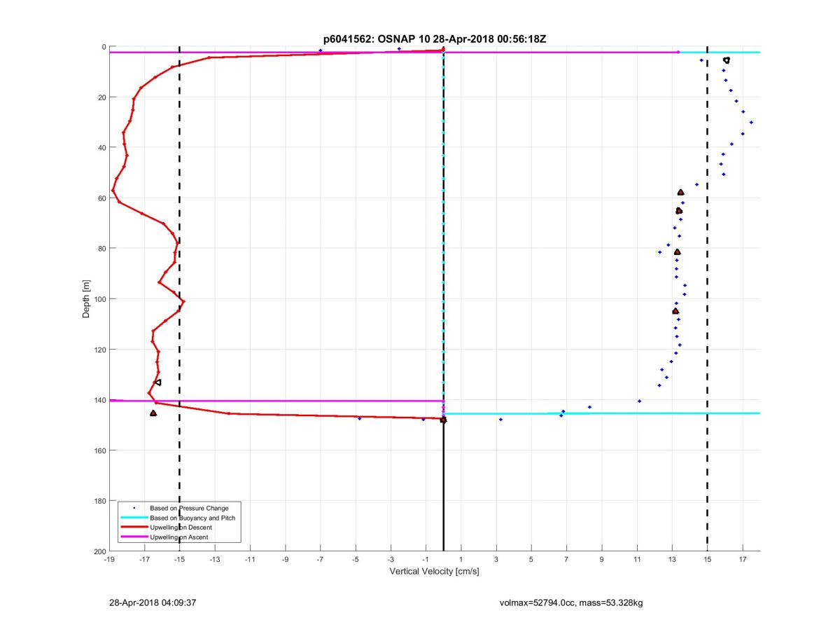
Task: Click the red triangle marker near 81 m depth
Action: click(677, 252)
